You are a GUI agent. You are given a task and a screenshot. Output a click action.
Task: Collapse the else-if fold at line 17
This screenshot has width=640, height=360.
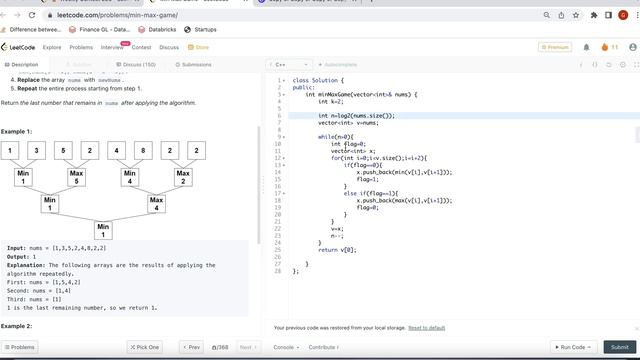click(x=284, y=193)
